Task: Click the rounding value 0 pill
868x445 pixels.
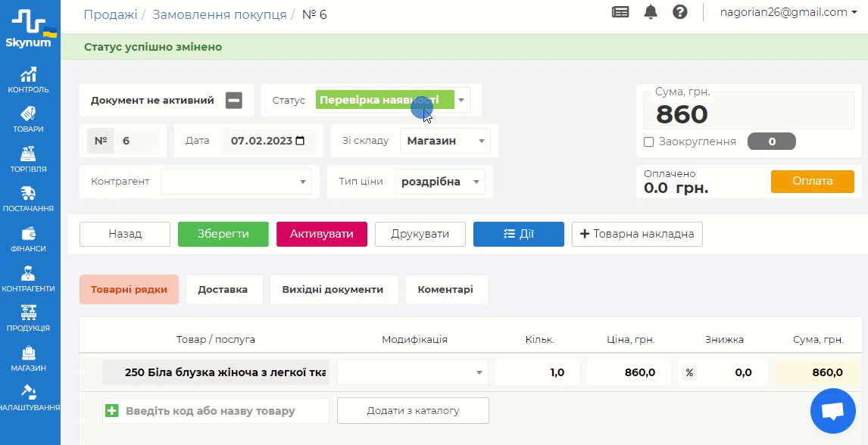Action: [772, 142]
